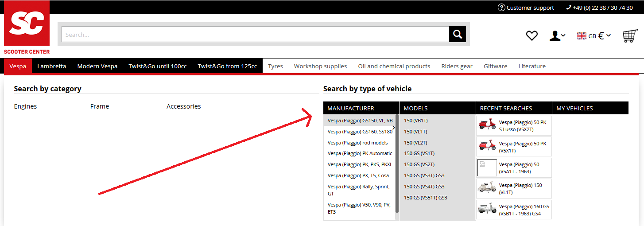The height and width of the screenshot is (226, 644).
Task: Select the MODELS column header
Action: [438, 108]
